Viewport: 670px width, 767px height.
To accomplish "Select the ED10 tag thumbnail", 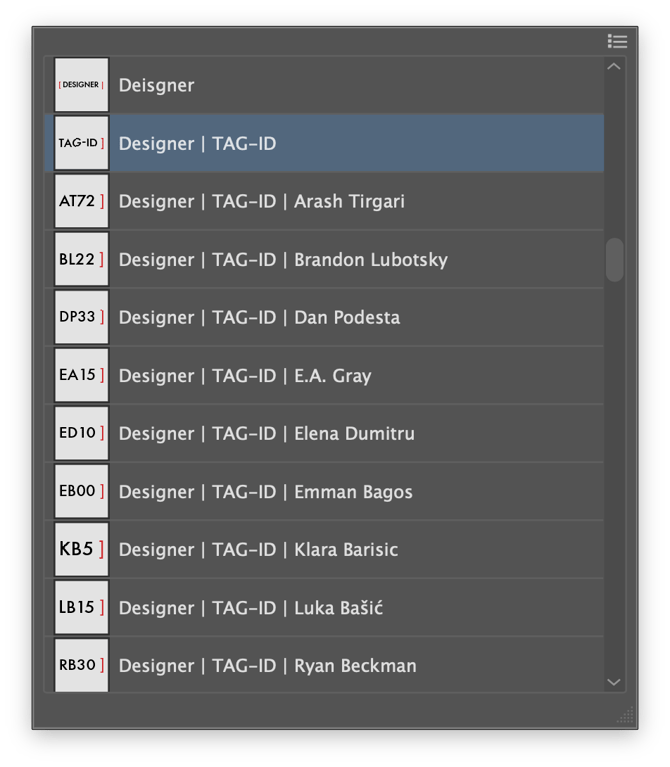I will [x=81, y=433].
